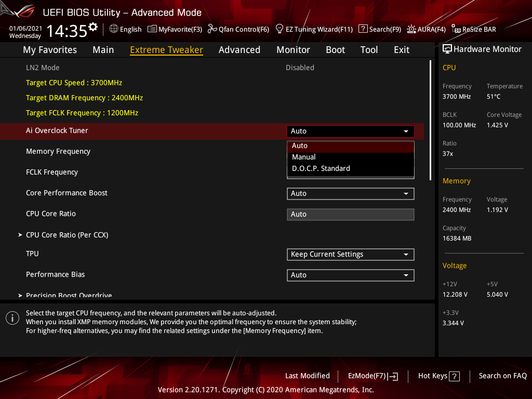Open the TPU Keep Current Settings dropdown

click(351, 255)
